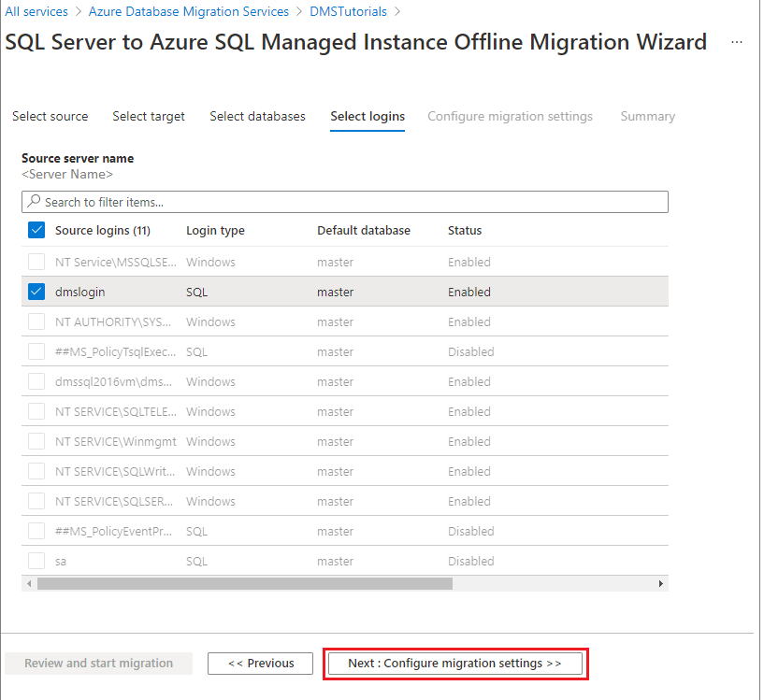Go to the Select databases tab

[257, 117]
